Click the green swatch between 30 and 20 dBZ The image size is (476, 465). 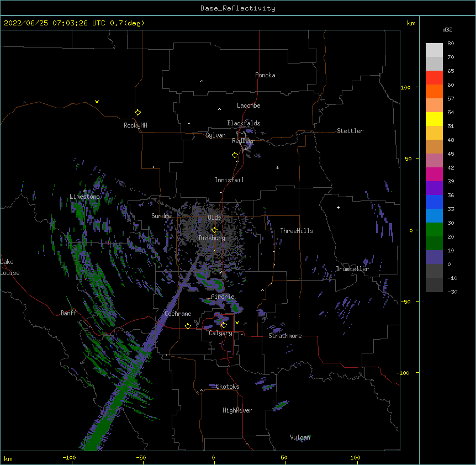[x=434, y=230]
